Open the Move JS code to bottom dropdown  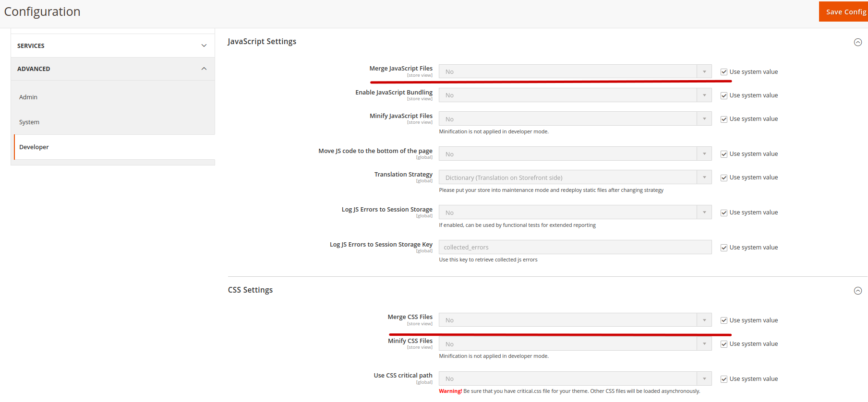[574, 154]
